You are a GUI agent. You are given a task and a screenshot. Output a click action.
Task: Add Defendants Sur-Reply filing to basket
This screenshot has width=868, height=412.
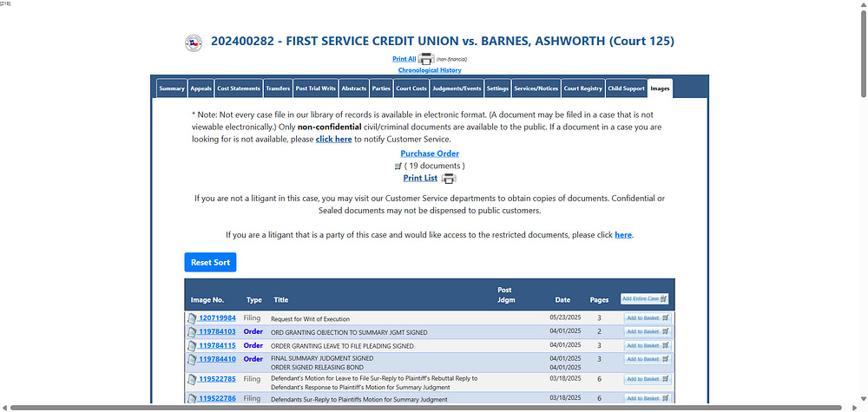648,398
